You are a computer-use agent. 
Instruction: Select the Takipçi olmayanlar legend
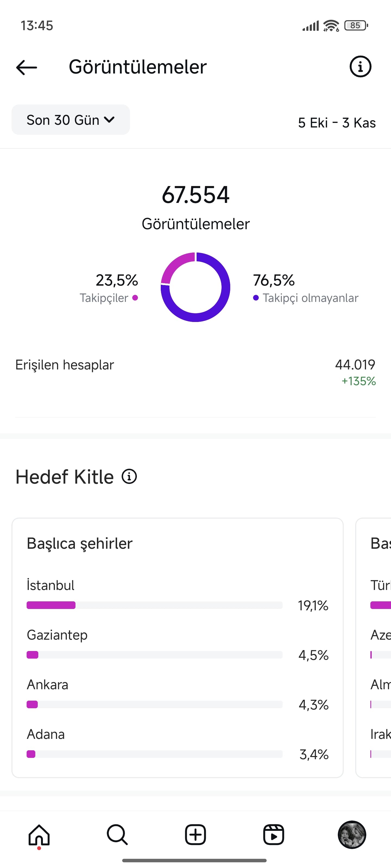coord(306,288)
